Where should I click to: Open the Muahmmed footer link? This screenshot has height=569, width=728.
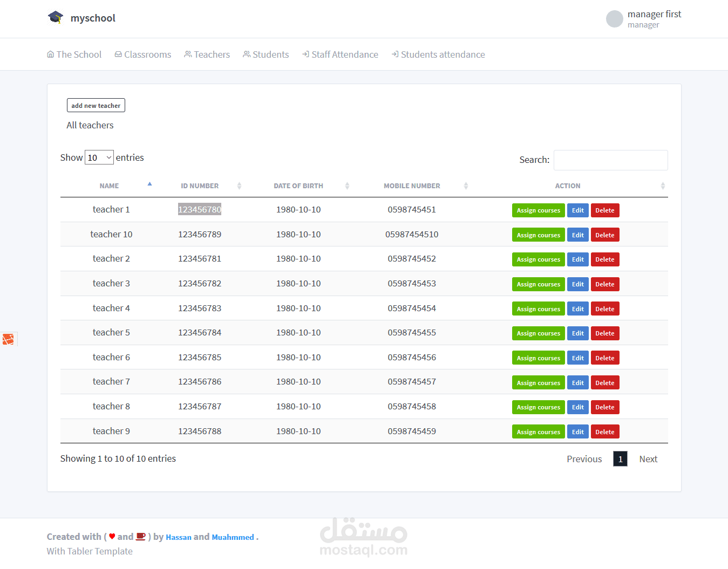233,537
